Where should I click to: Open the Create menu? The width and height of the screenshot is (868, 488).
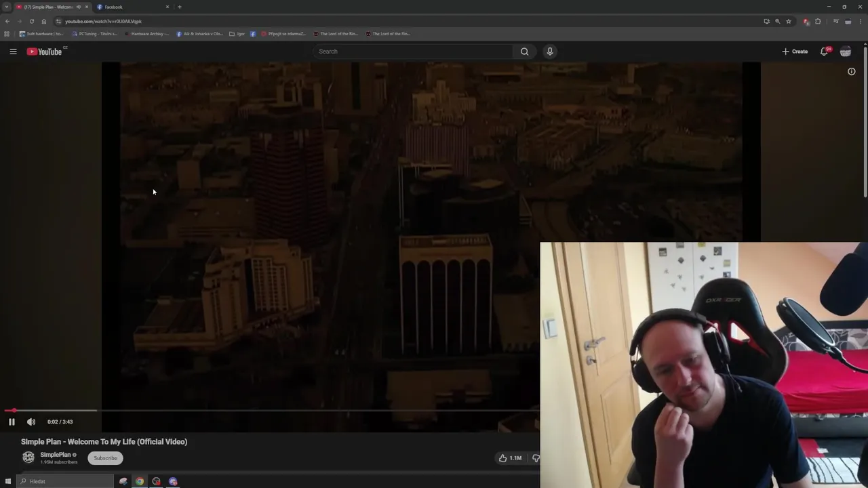795,52
